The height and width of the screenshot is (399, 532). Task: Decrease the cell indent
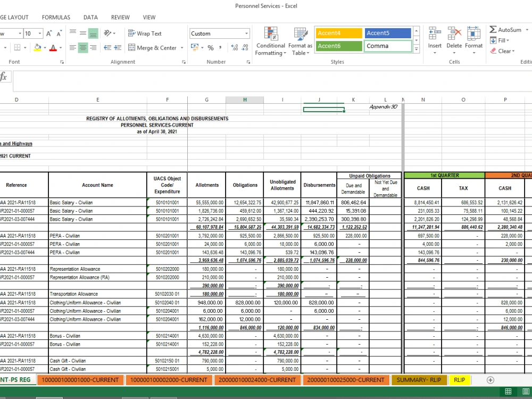click(107, 47)
